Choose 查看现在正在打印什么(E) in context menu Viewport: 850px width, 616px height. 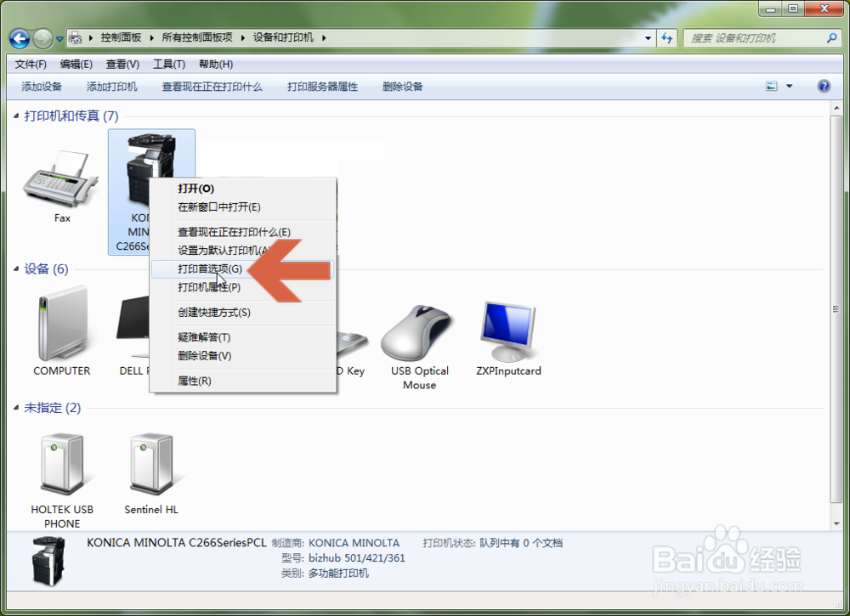click(x=243, y=232)
